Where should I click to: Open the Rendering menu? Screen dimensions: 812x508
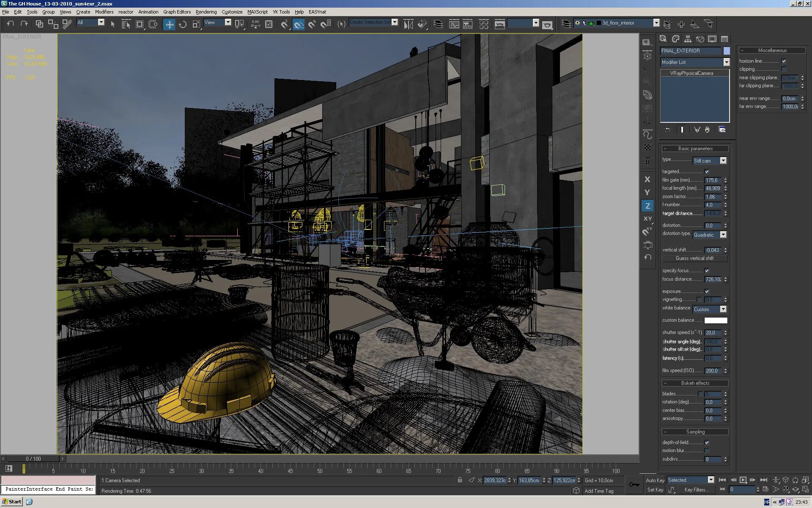206,12
